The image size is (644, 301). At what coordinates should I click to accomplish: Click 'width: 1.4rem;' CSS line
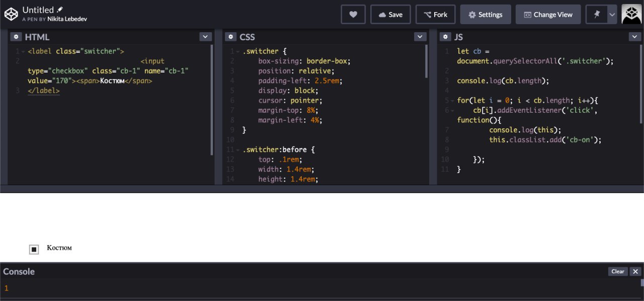click(287, 170)
